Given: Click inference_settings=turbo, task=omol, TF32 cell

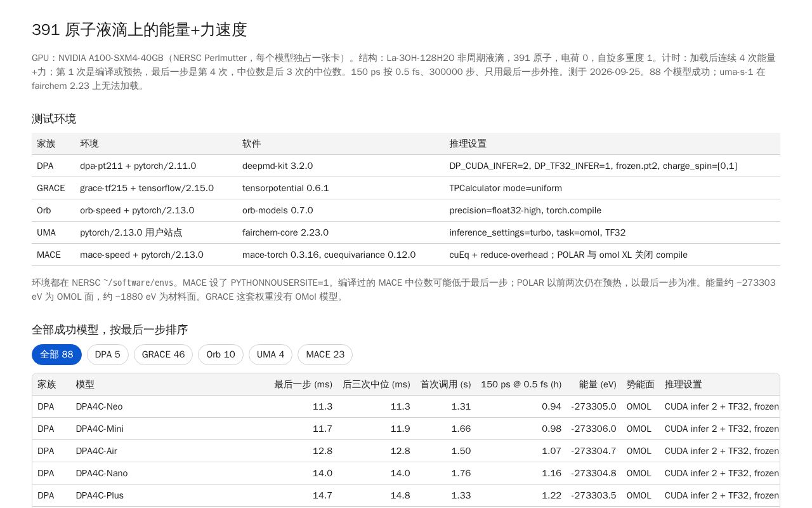Looking at the screenshot, I should point(537,232).
